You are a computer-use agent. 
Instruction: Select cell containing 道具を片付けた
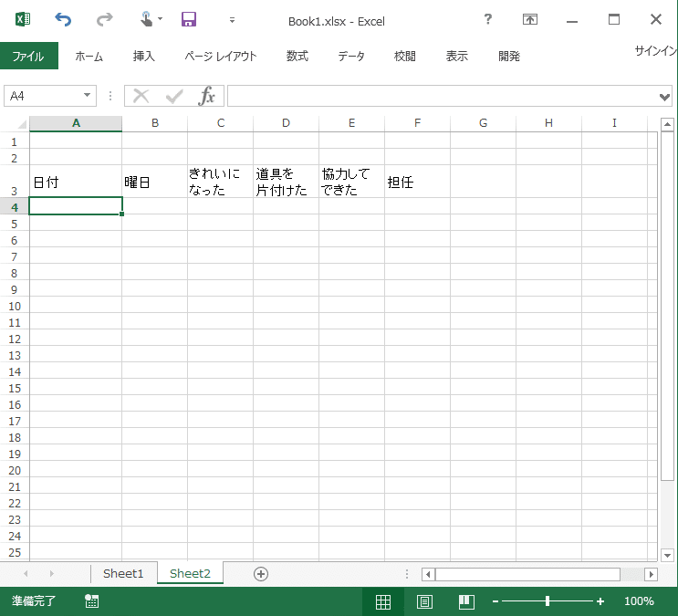coord(287,182)
